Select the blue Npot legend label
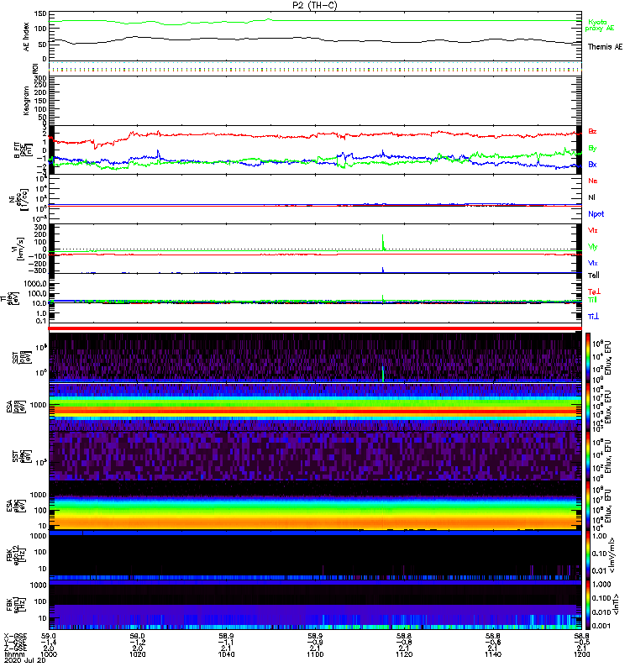 [596, 214]
